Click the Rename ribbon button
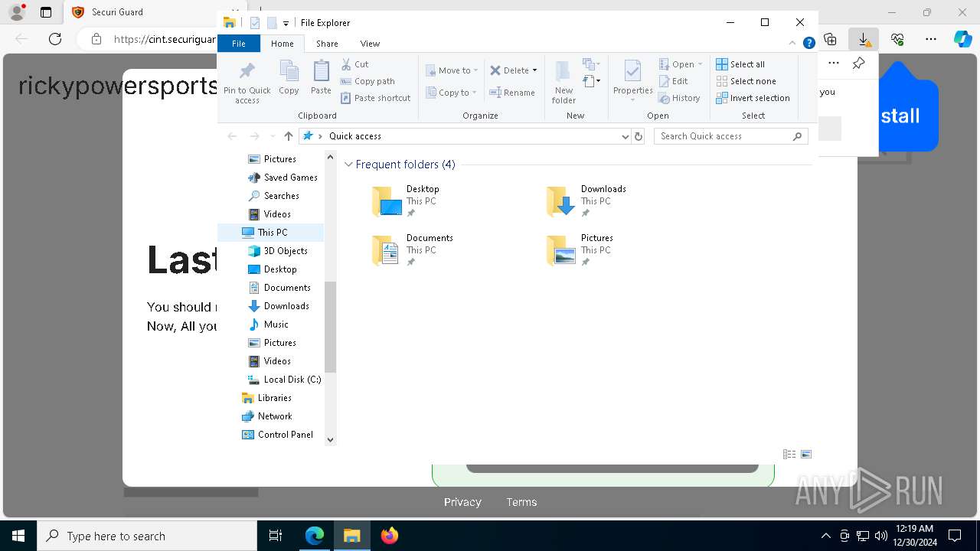The image size is (980, 551). point(512,93)
